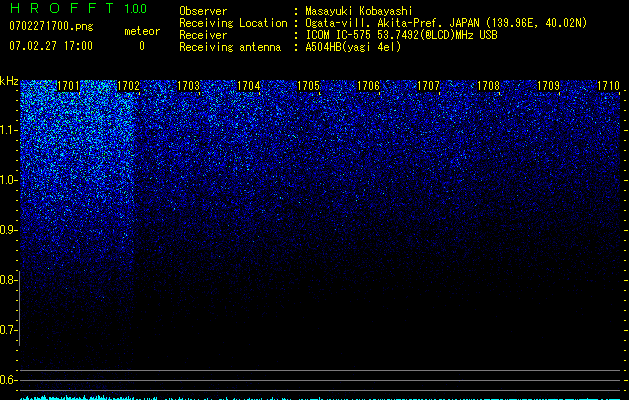Click the Receiver label
The width and height of the screenshot is (629, 400).
click(x=203, y=35)
